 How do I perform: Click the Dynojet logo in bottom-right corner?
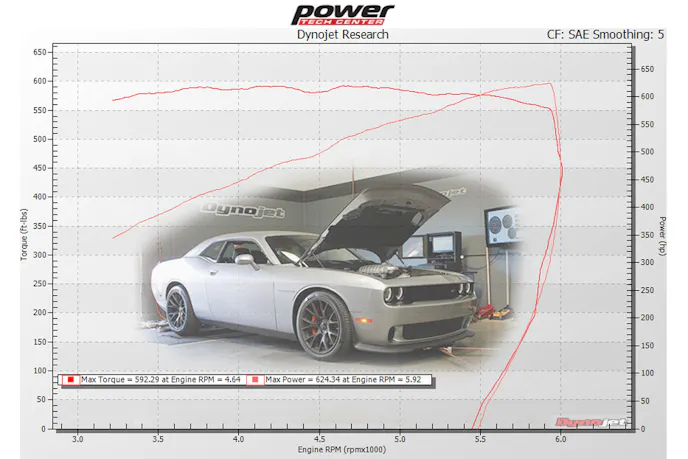tap(606, 422)
